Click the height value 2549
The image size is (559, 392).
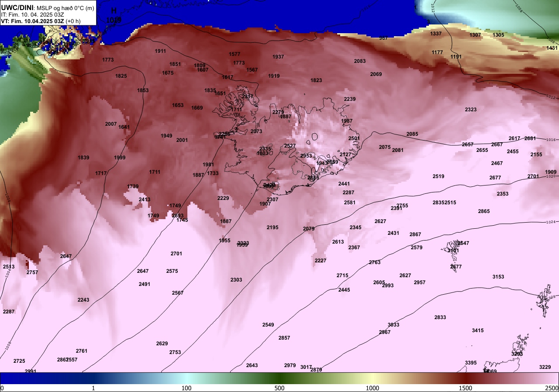coord(268,325)
